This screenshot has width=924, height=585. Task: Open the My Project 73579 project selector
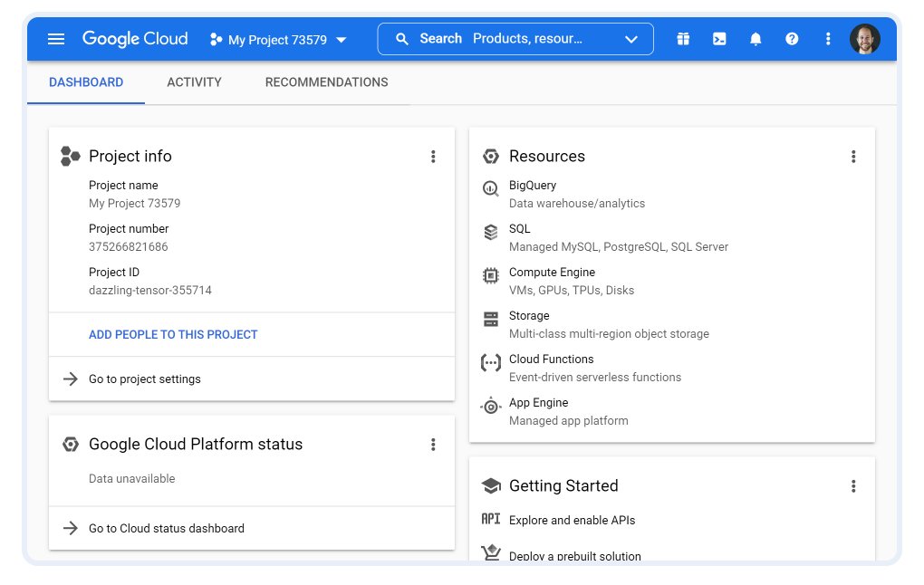click(278, 40)
